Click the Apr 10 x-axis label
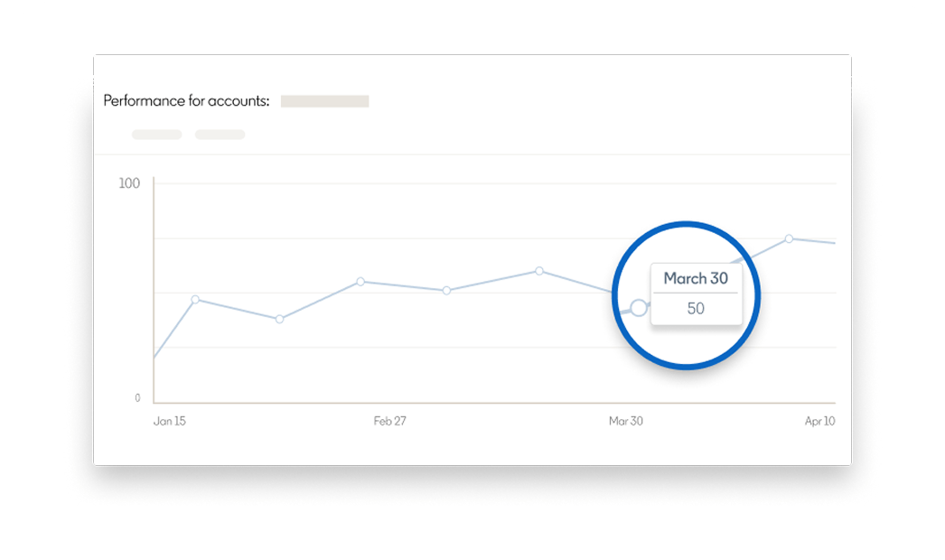 [x=819, y=422]
